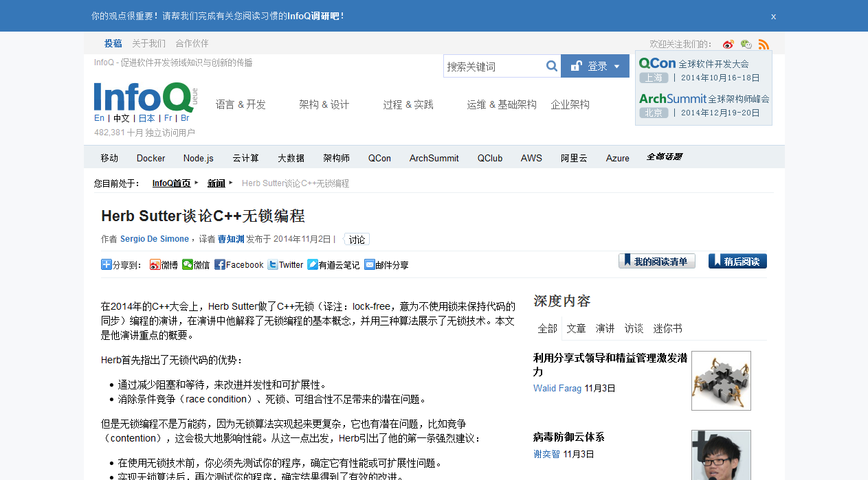Select the 演讲 tab

[605, 328]
